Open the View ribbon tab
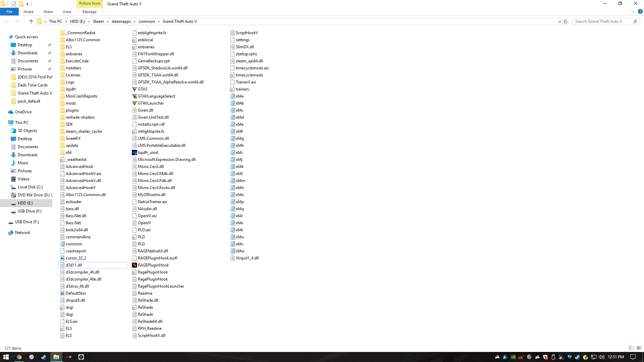This screenshot has height=362, width=644. pos(67,12)
